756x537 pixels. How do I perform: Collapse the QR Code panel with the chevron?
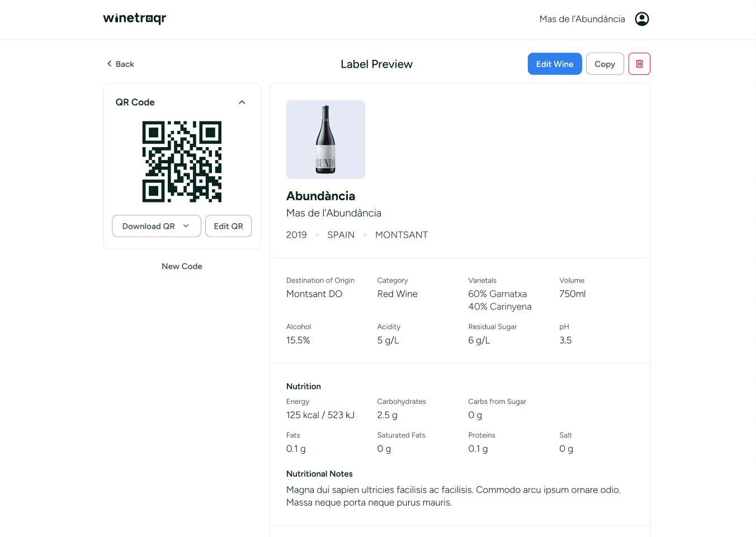coord(242,102)
